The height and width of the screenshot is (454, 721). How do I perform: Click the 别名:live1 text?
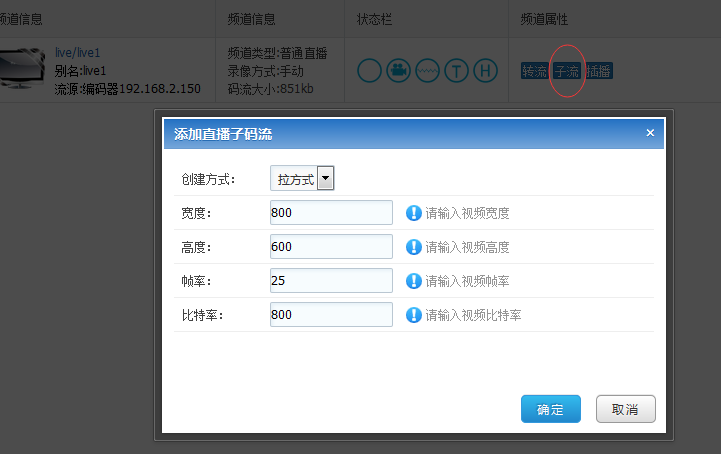(80, 71)
